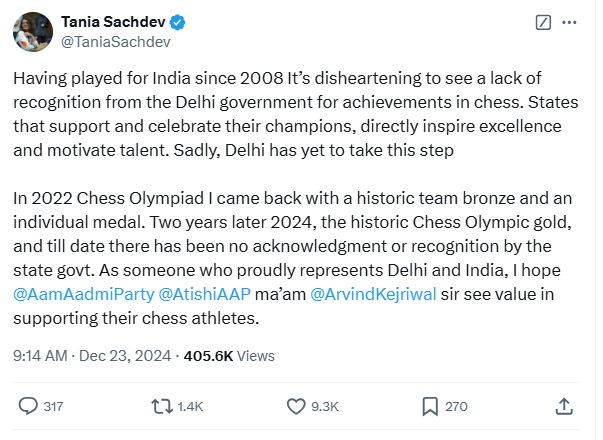Click the share upload icon
The height and width of the screenshot is (440, 603).
pos(564,406)
